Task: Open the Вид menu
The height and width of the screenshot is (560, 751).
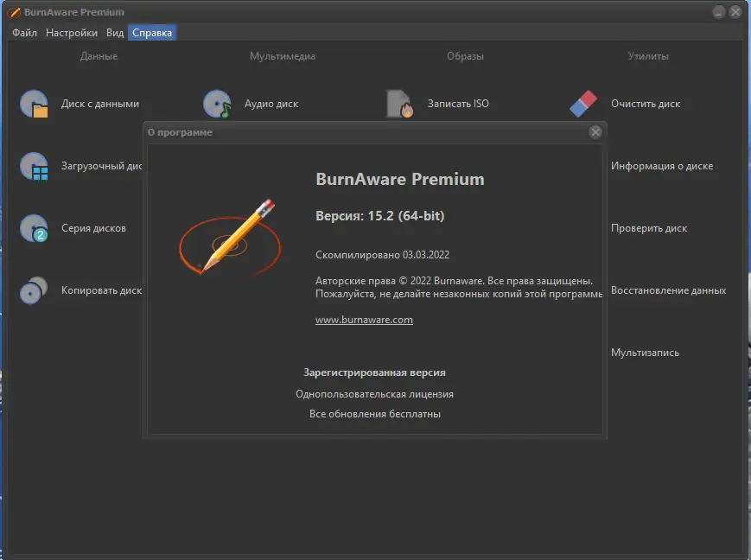Action: [115, 33]
